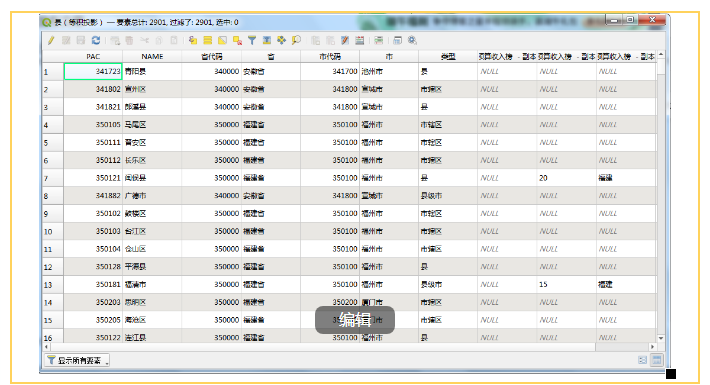Click the PAC cell 341882
The width and height of the screenshot is (710, 385).
pos(93,196)
